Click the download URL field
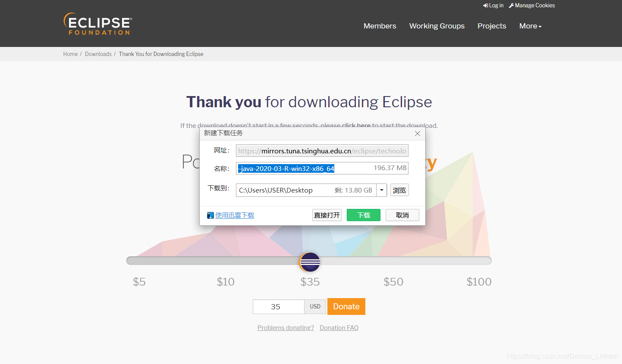Screen dimensions: 622x364 click(x=322, y=151)
